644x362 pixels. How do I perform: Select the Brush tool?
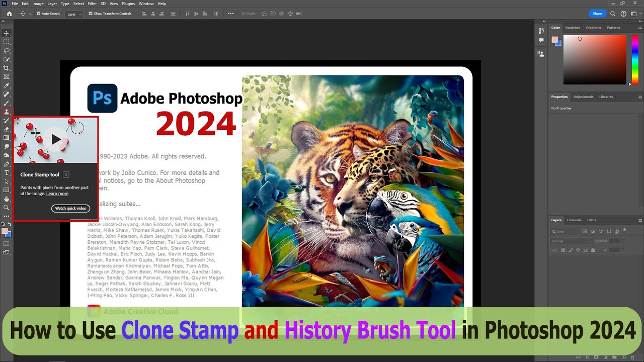coord(7,103)
